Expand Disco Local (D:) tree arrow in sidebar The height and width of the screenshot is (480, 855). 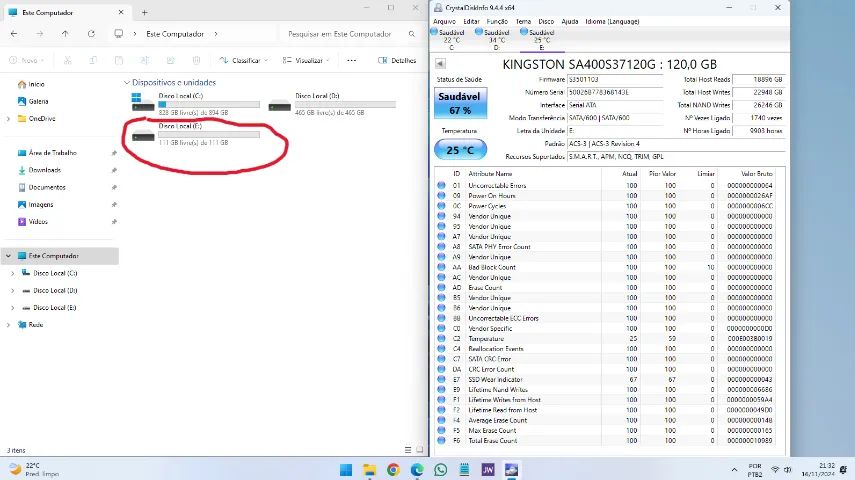13,291
